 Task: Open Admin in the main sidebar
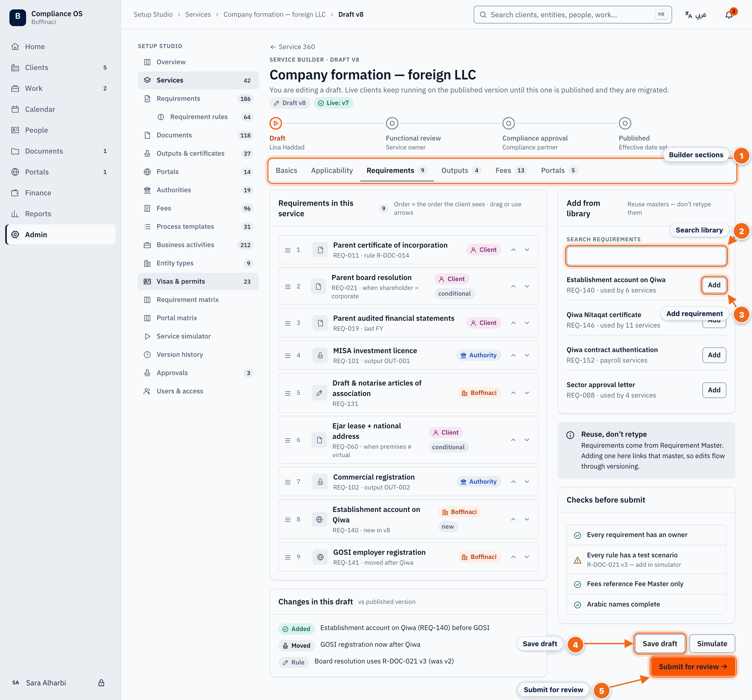point(60,234)
